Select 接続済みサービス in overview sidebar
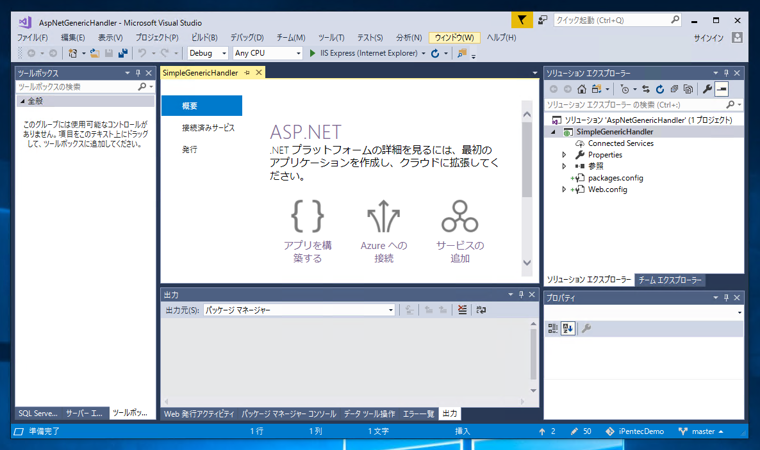760x450 pixels. click(x=208, y=128)
